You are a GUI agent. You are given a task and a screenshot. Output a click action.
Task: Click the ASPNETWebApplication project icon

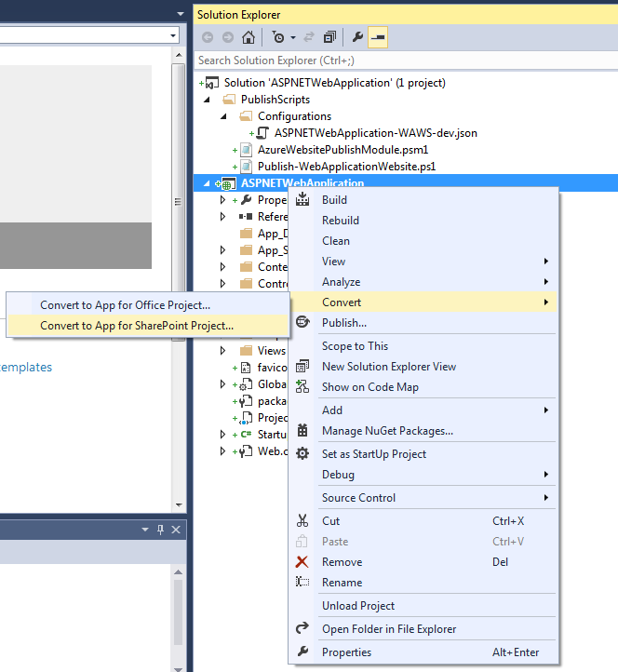228,184
